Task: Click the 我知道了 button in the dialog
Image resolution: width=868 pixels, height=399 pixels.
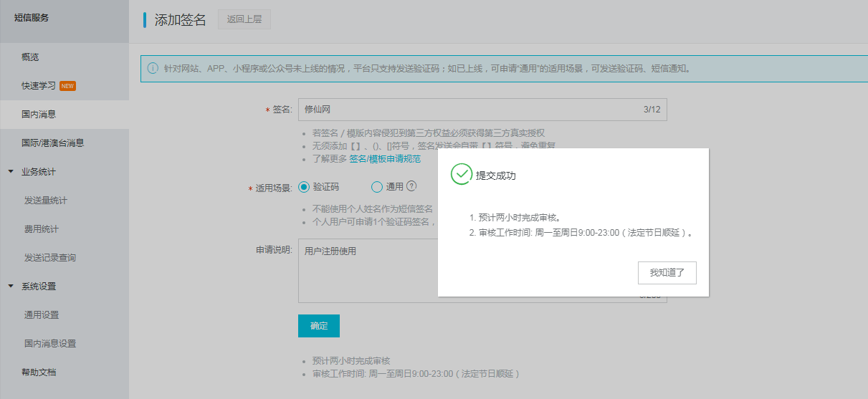Action: click(x=667, y=273)
